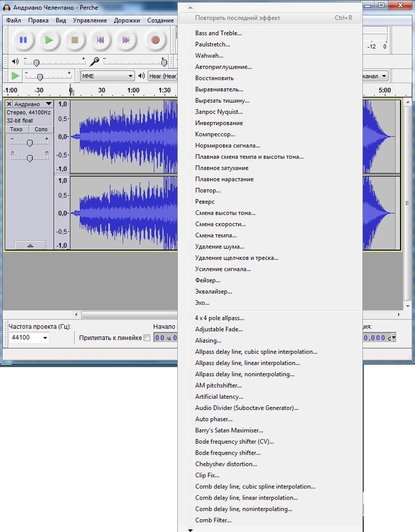The image size is (415, 532).
Task: Click the microphone input volume icon
Action: [95, 61]
